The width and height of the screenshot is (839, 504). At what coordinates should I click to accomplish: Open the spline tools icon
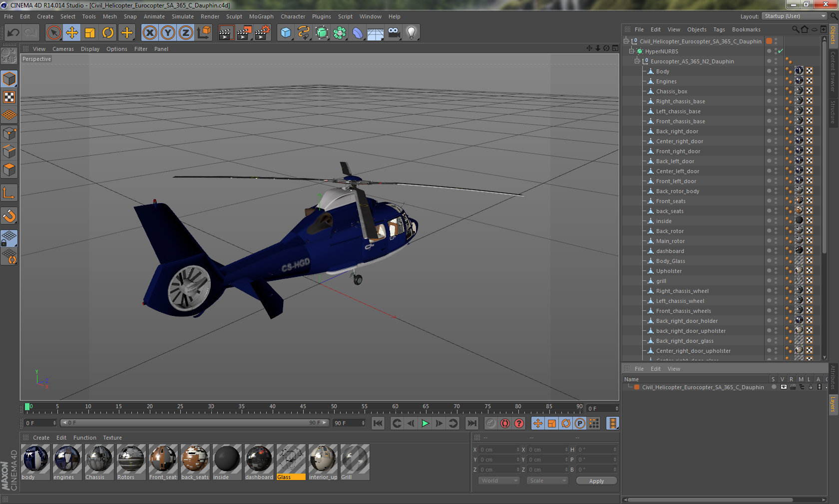click(x=304, y=33)
